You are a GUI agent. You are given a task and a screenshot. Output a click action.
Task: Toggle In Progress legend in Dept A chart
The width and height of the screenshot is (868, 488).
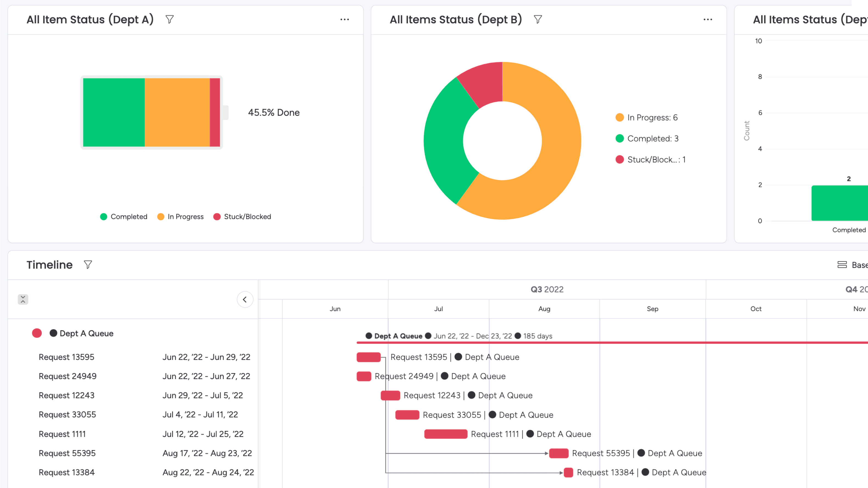point(181,216)
